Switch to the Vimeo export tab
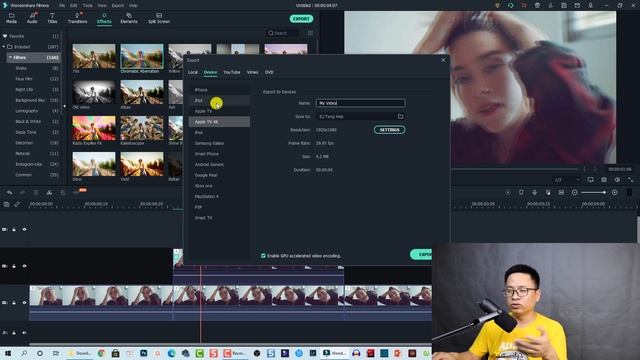The height and width of the screenshot is (360, 640). click(x=252, y=72)
